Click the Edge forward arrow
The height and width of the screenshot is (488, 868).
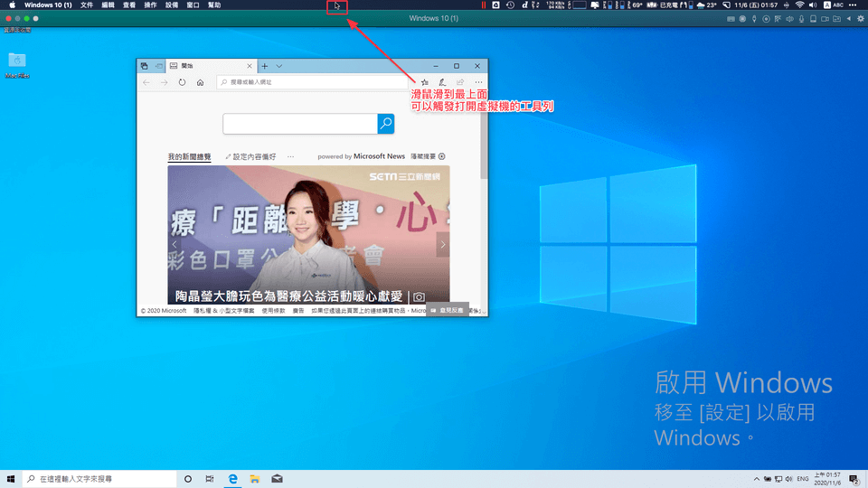164,82
